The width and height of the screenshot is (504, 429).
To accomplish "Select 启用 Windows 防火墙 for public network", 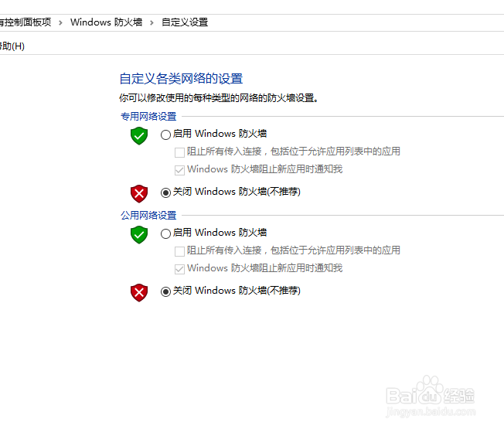I will (165, 233).
